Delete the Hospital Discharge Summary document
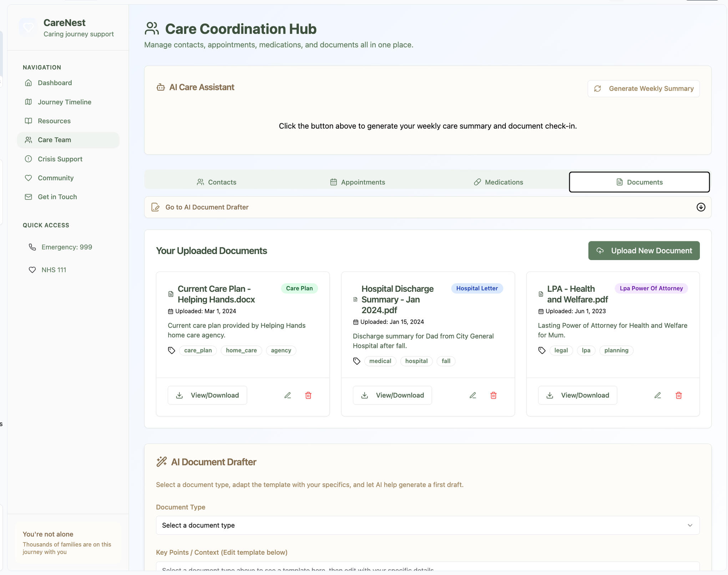Viewport: 728px width, 575px height. pyautogui.click(x=494, y=395)
